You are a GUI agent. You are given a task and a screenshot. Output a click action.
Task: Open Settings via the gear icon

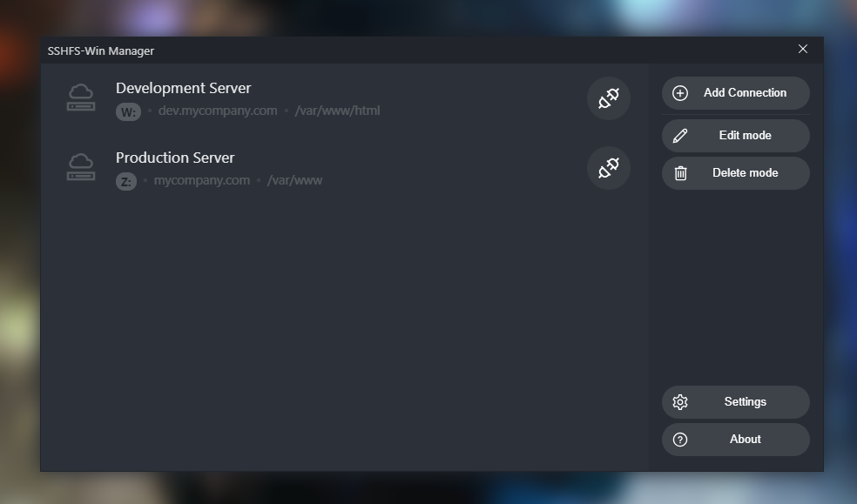tap(680, 402)
